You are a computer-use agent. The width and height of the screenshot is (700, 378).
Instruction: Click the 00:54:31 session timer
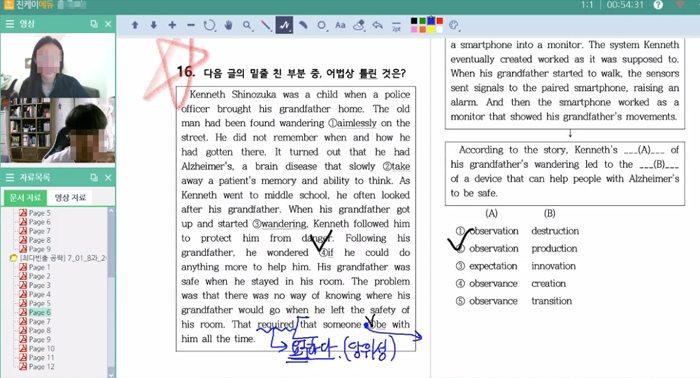pos(625,5)
